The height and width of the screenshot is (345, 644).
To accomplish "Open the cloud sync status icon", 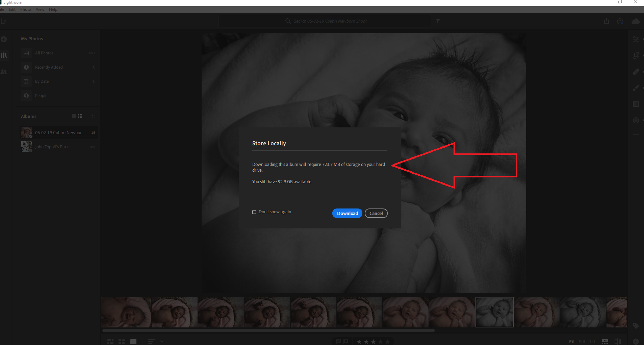I will coord(636,21).
